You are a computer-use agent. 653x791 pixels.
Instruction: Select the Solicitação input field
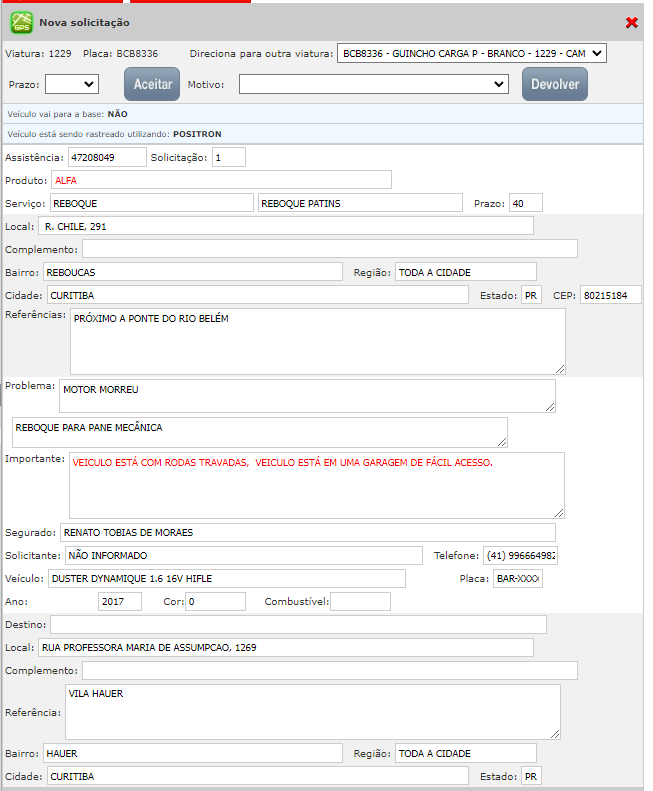coord(228,157)
